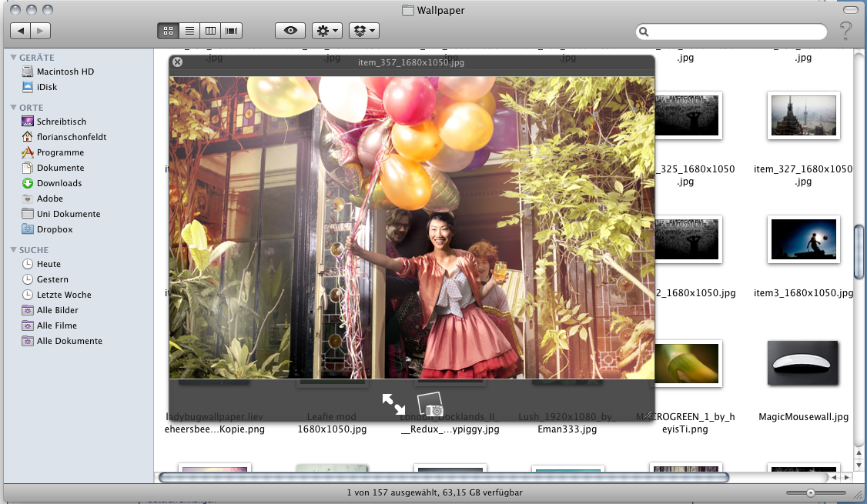Viewport: 867px width, 504px height.
Task: Select the item_327_1680x1050.jpg thumbnail
Action: pos(803,115)
